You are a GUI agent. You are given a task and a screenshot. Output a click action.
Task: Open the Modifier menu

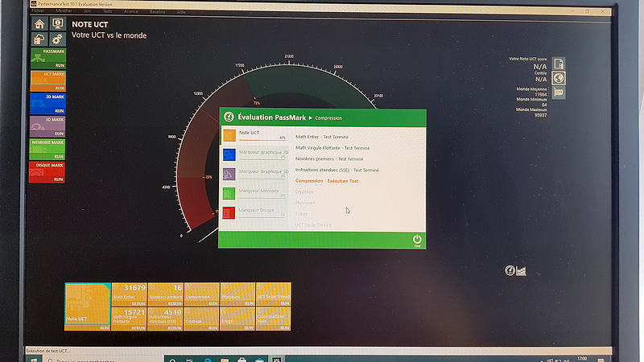coord(64,11)
